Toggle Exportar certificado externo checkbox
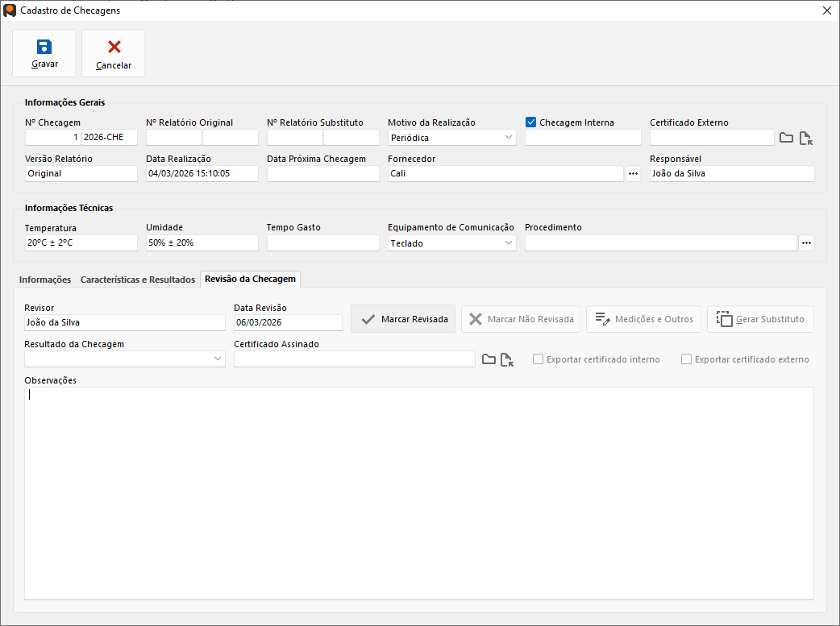 [686, 359]
